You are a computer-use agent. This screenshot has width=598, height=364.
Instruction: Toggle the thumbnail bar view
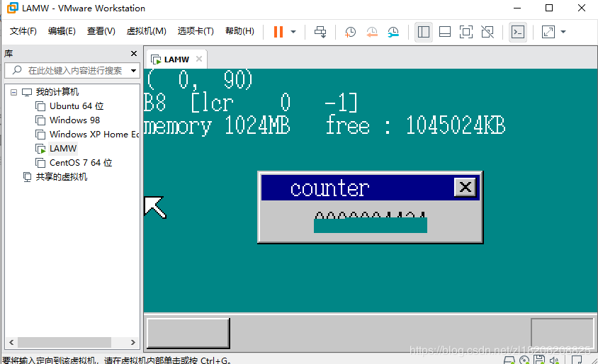click(x=445, y=32)
